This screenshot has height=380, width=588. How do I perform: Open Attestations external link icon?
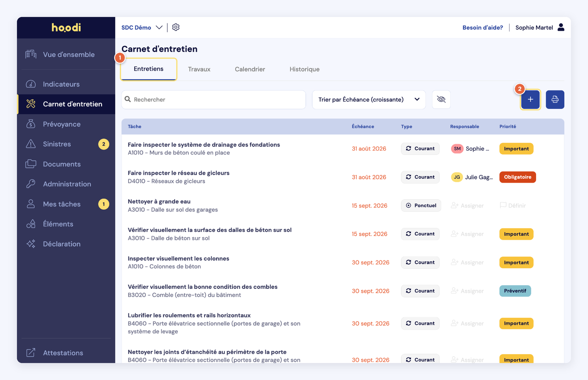pos(31,353)
